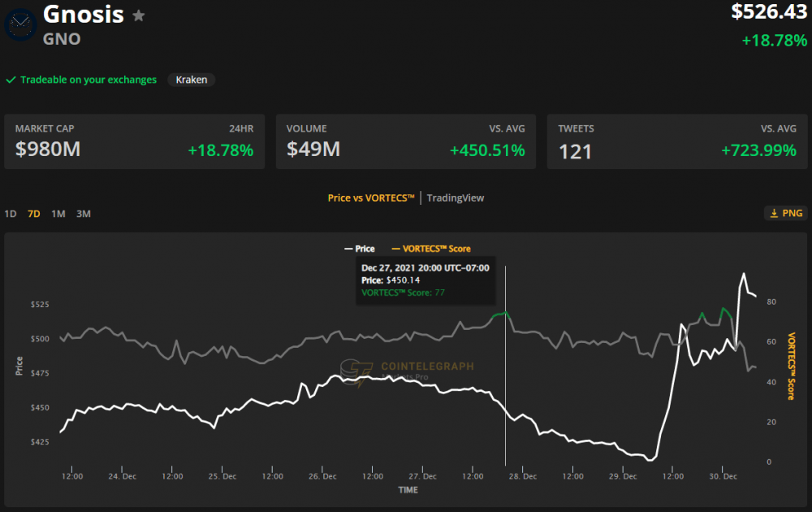812x512 pixels.
Task: Click the $425 price axis label
Action: [40, 441]
